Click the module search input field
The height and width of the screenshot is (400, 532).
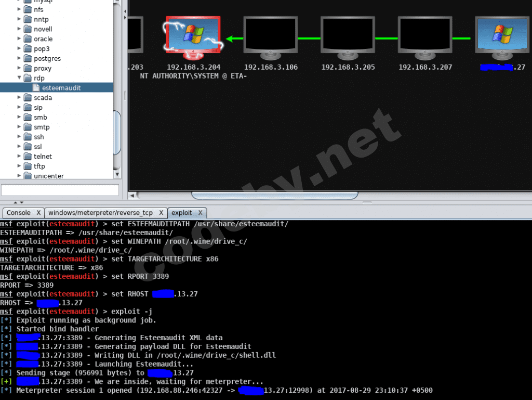point(60,190)
